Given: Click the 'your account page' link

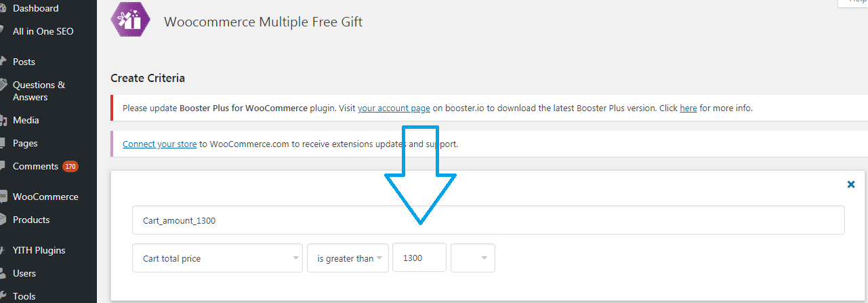Looking at the screenshot, I should (394, 108).
